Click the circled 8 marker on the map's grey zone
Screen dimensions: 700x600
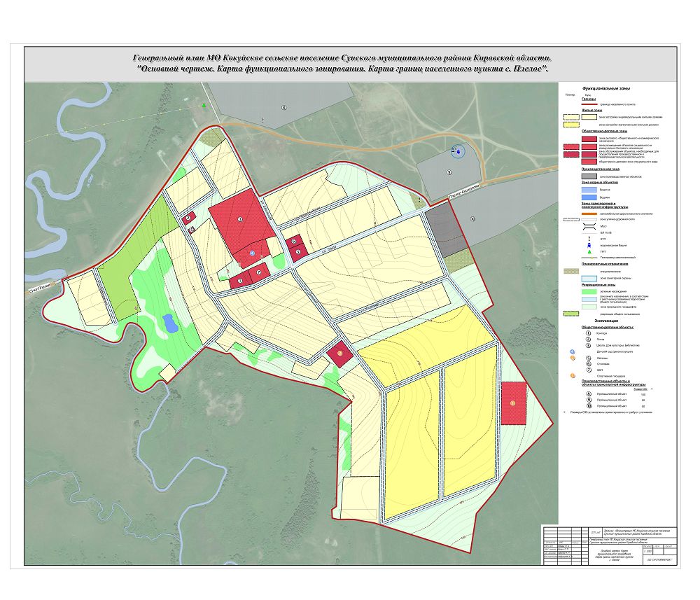(x=283, y=108)
